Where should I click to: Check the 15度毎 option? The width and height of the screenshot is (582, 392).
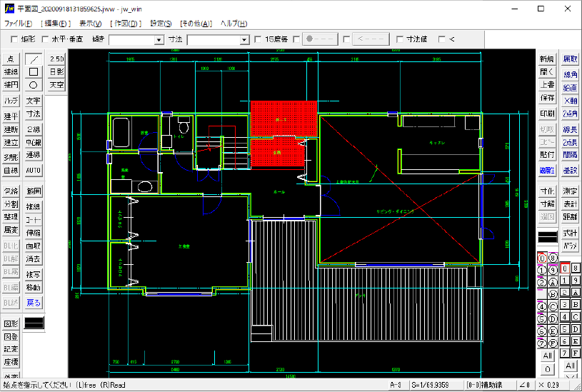(x=259, y=39)
